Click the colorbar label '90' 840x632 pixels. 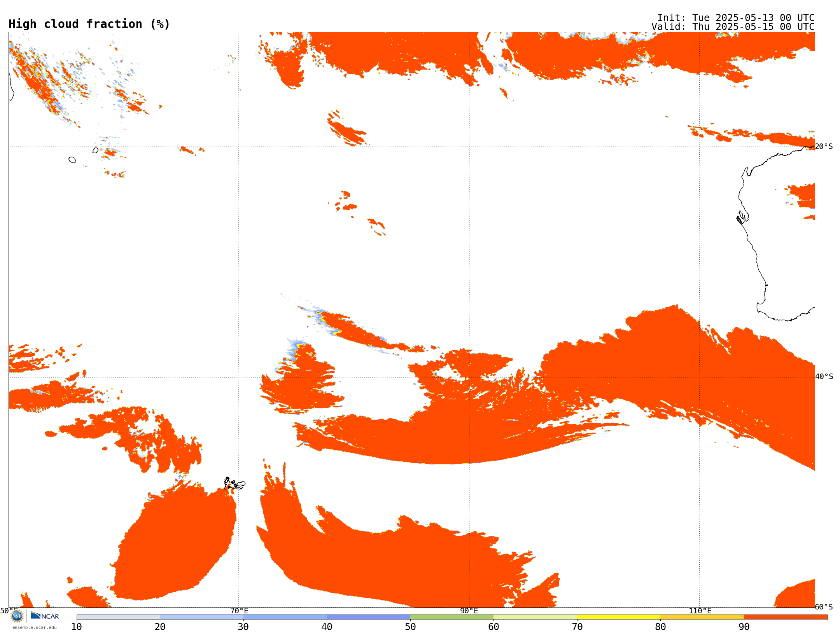(744, 627)
